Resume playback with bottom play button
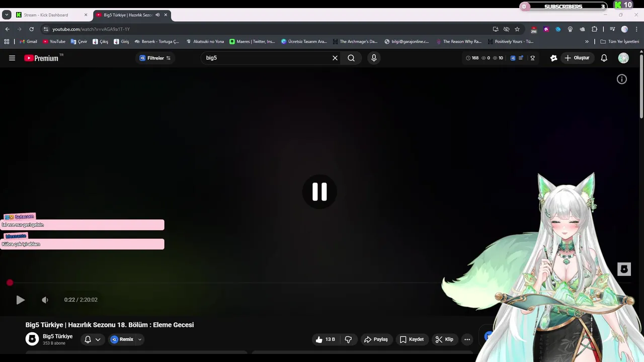Viewport: 644px width, 362px height. (x=20, y=300)
